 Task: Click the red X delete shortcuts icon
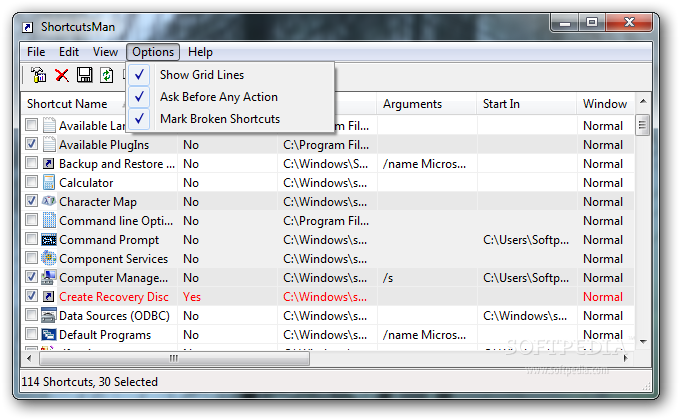pyautogui.click(x=62, y=75)
